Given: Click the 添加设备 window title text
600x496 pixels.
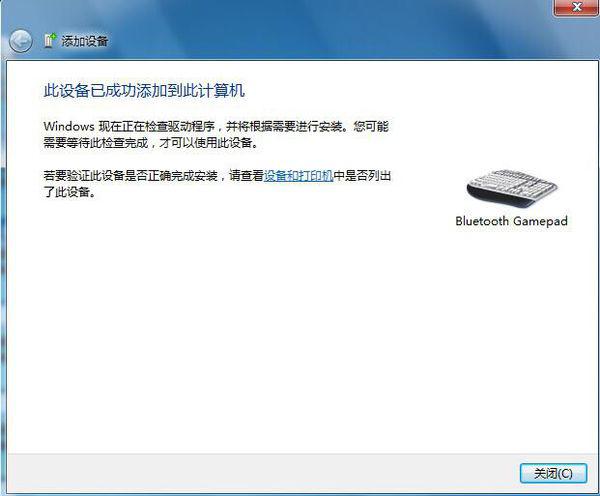Looking at the screenshot, I should [x=85, y=41].
